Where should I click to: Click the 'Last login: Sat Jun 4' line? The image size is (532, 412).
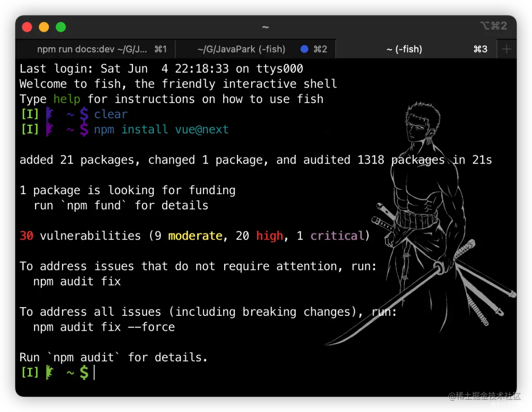161,69
